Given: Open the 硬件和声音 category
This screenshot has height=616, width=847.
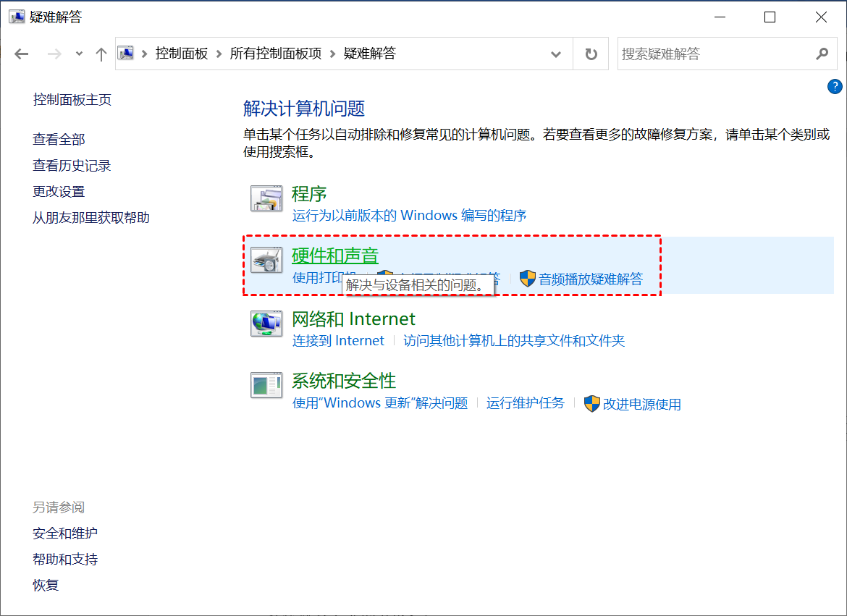Looking at the screenshot, I should click(x=335, y=256).
